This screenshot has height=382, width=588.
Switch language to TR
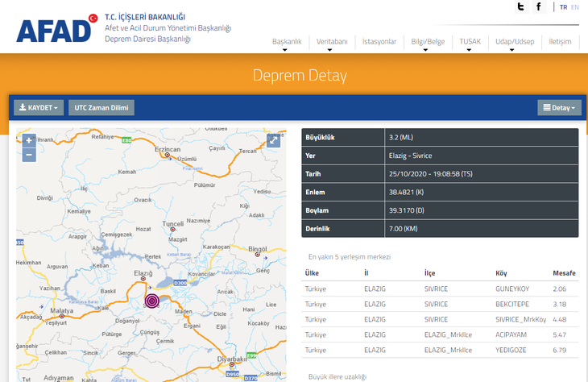click(563, 7)
